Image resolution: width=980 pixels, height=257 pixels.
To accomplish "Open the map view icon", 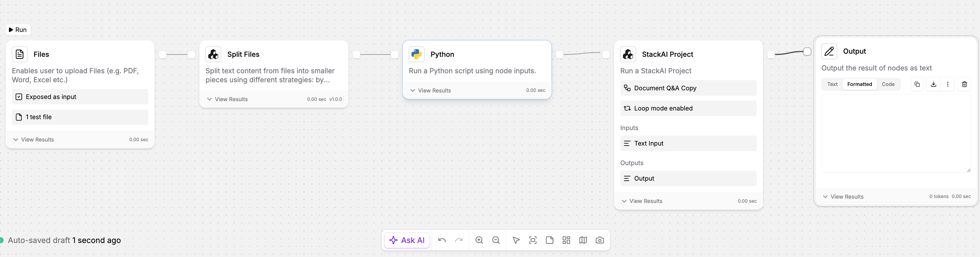I will [583, 240].
